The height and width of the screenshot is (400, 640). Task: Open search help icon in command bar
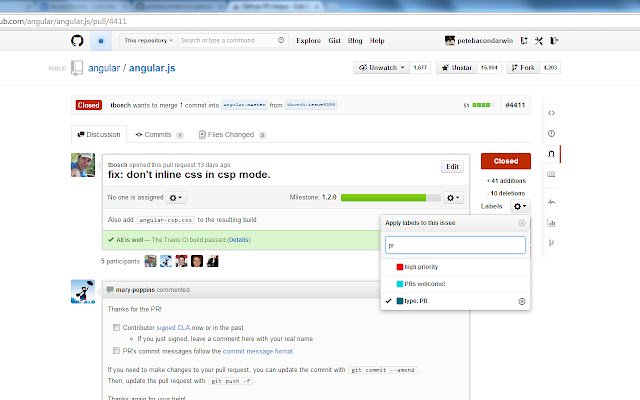click(x=281, y=40)
